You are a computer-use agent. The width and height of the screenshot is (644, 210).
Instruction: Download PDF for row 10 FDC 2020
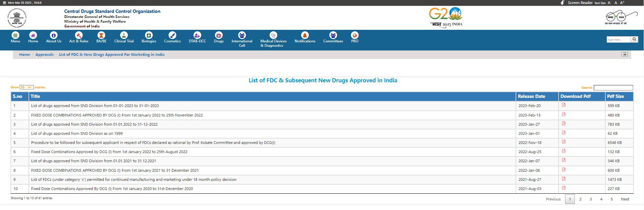[564, 188]
